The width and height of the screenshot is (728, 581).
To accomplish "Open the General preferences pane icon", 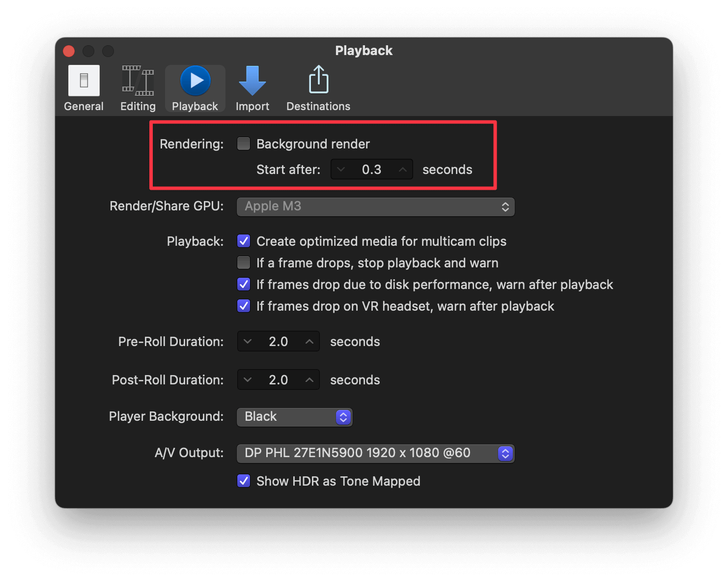I will click(84, 81).
